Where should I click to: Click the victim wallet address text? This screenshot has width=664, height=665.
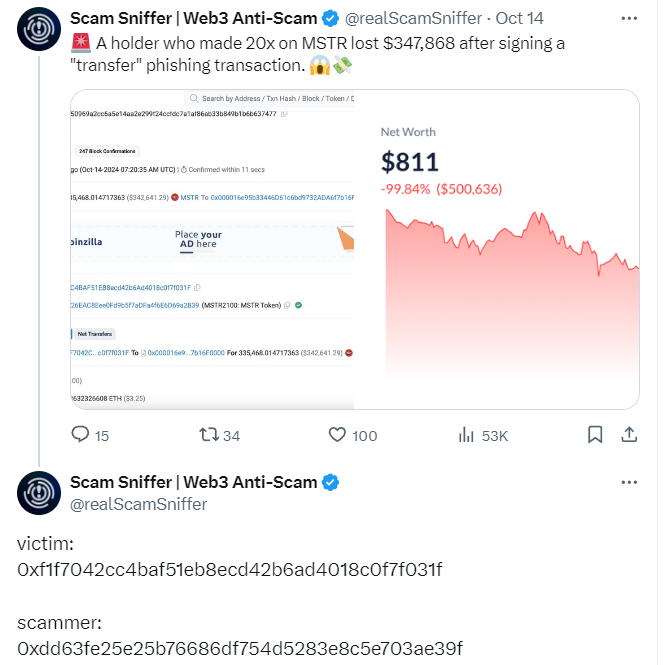[x=230, y=570]
